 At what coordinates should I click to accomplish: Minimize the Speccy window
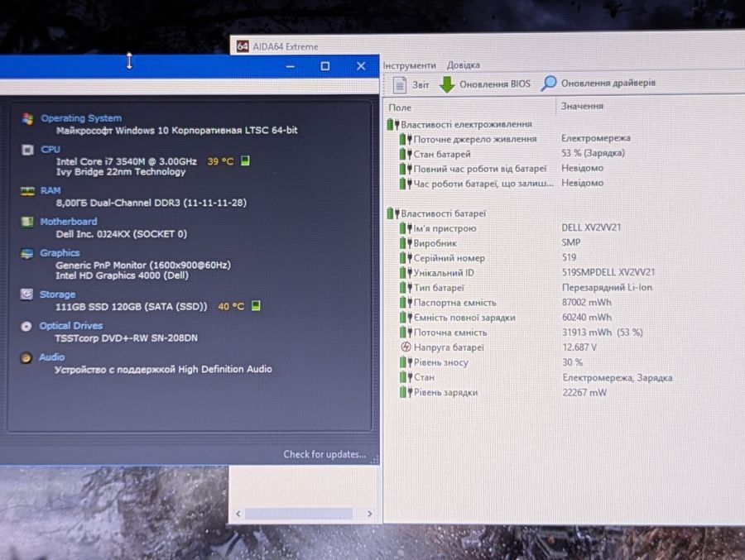pos(291,66)
